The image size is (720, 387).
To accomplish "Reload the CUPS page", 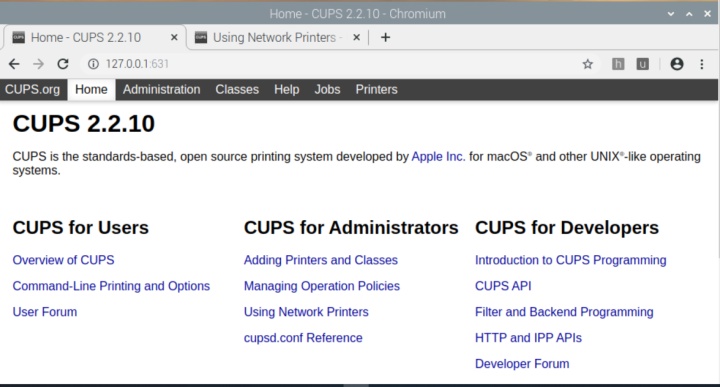I will 63,64.
